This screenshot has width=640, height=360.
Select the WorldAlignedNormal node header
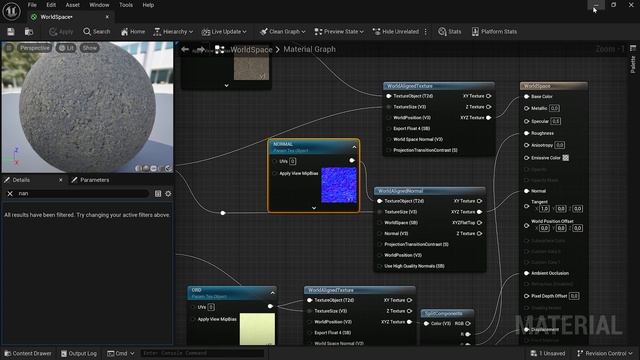pos(430,191)
